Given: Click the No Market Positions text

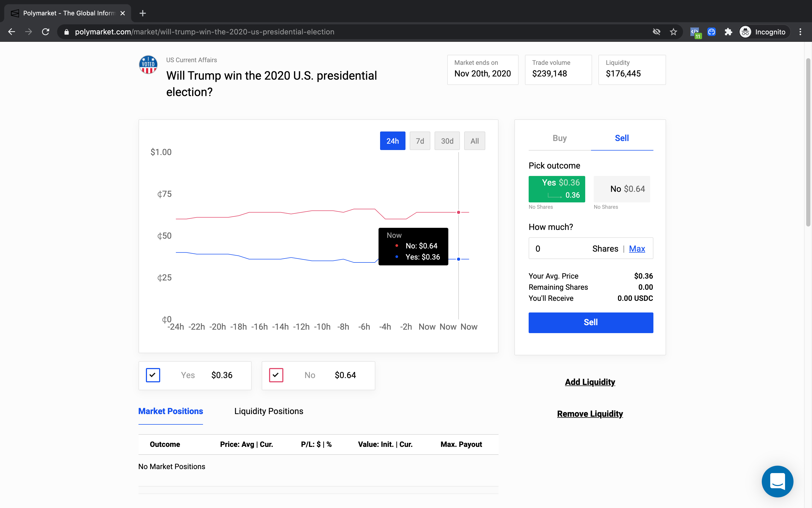Looking at the screenshot, I should pos(172,466).
